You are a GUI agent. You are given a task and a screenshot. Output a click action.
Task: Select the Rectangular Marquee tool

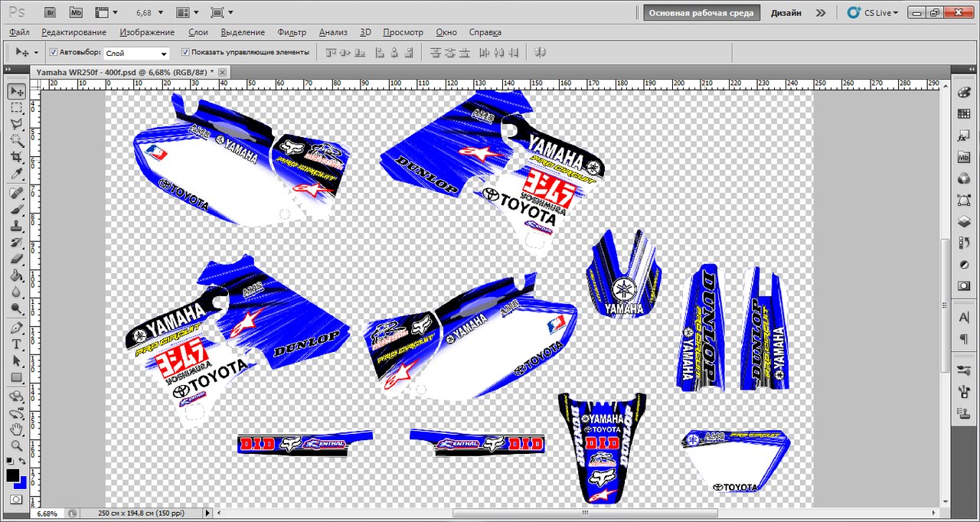(x=16, y=108)
